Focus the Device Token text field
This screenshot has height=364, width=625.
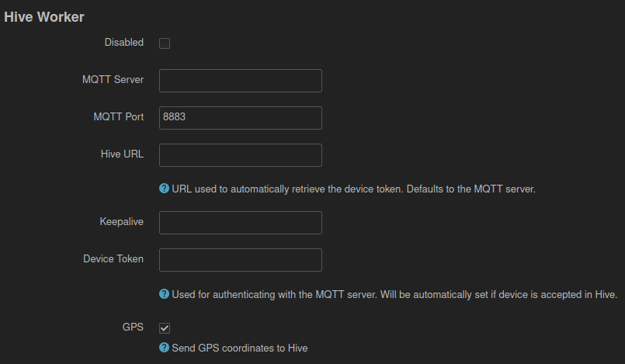tap(241, 260)
